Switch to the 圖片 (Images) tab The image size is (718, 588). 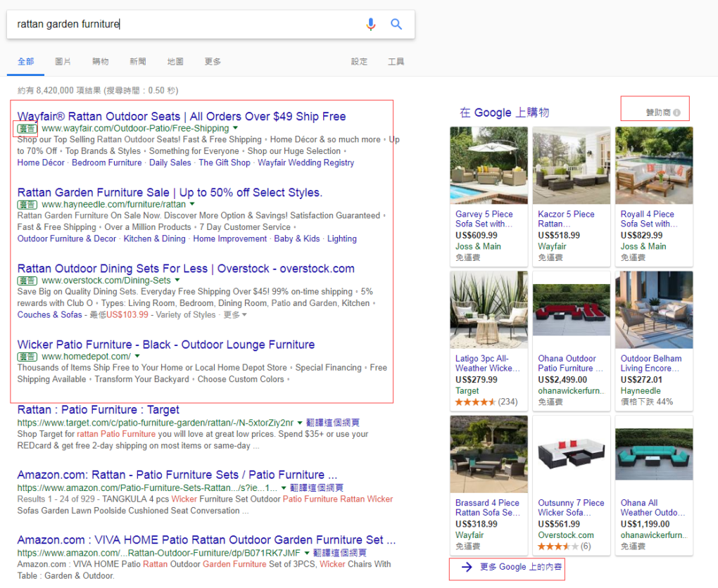(63, 61)
